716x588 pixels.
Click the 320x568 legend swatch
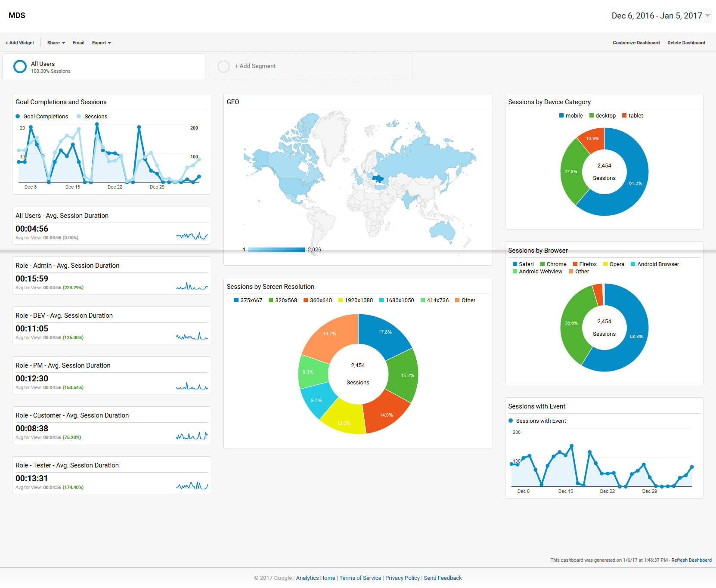(x=271, y=300)
